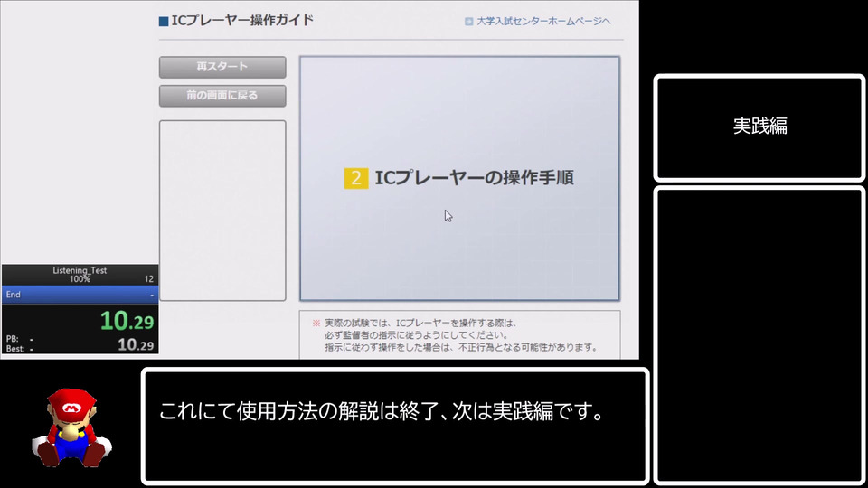The image size is (868, 488).
Task: Click the 100% category label in timer
Action: click(80, 279)
